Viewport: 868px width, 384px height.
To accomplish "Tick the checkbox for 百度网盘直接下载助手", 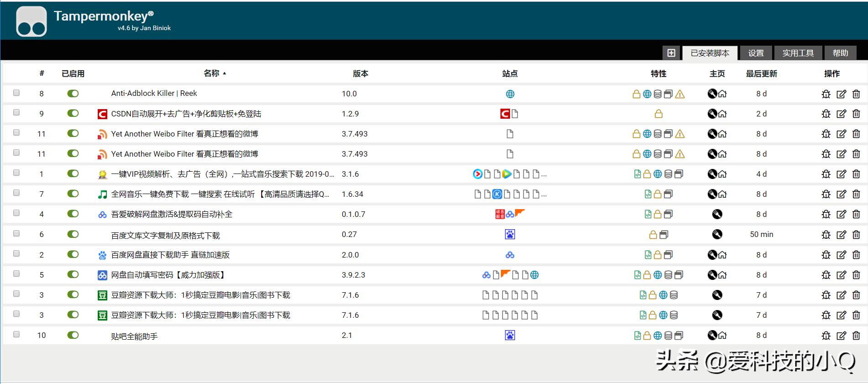I will (x=16, y=254).
